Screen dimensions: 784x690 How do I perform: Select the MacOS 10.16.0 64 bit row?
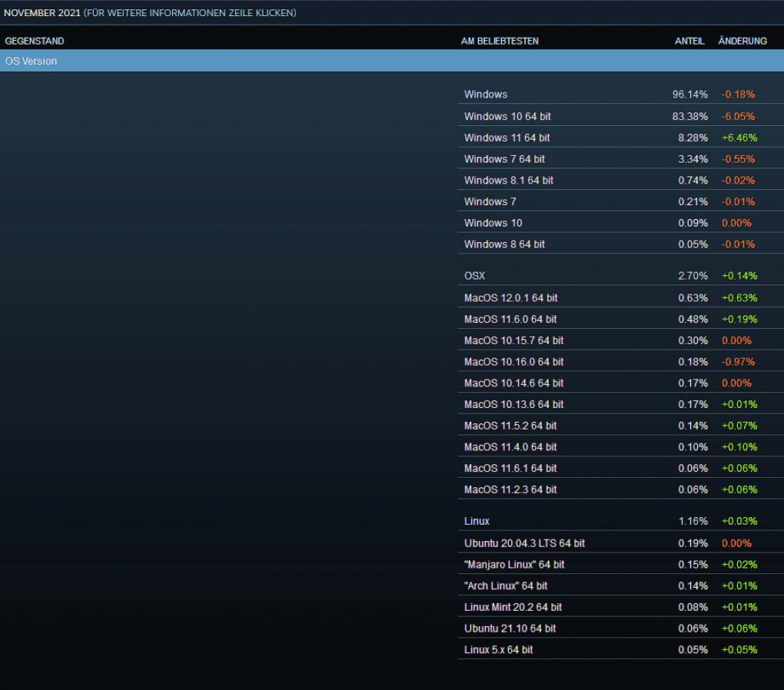[620, 362]
